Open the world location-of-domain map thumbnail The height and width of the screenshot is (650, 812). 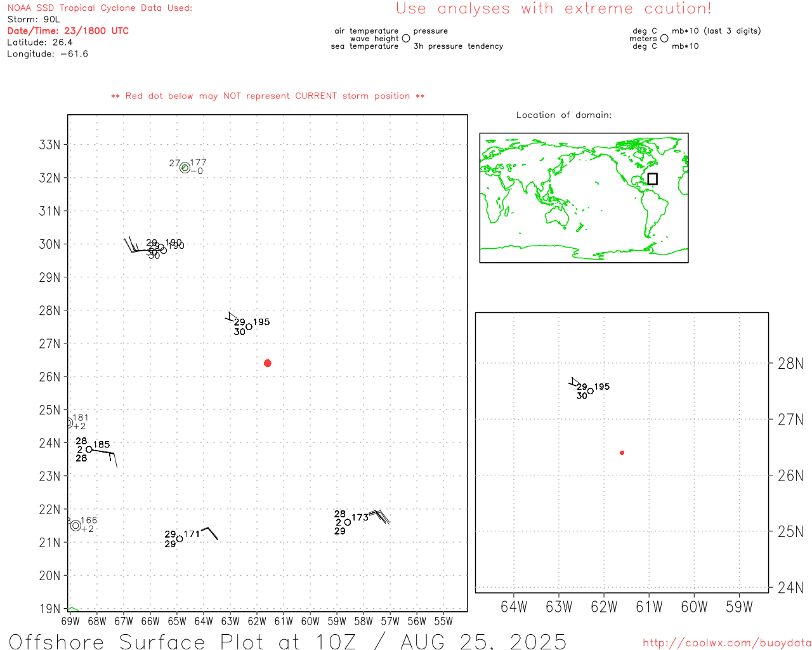tap(584, 197)
